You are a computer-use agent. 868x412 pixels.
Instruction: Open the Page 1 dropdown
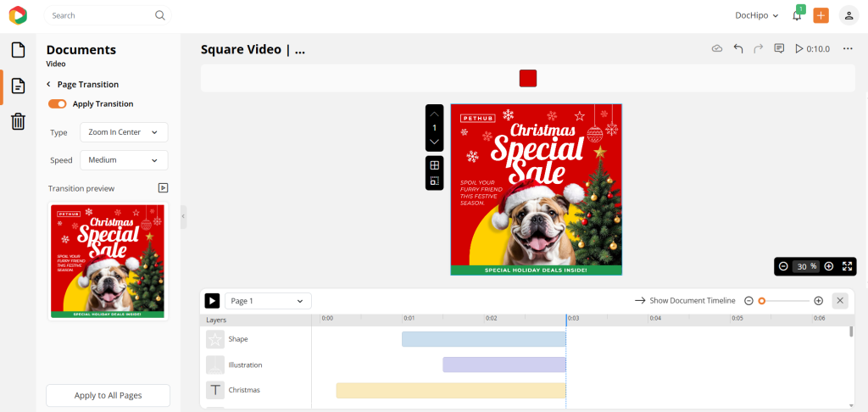coord(268,301)
